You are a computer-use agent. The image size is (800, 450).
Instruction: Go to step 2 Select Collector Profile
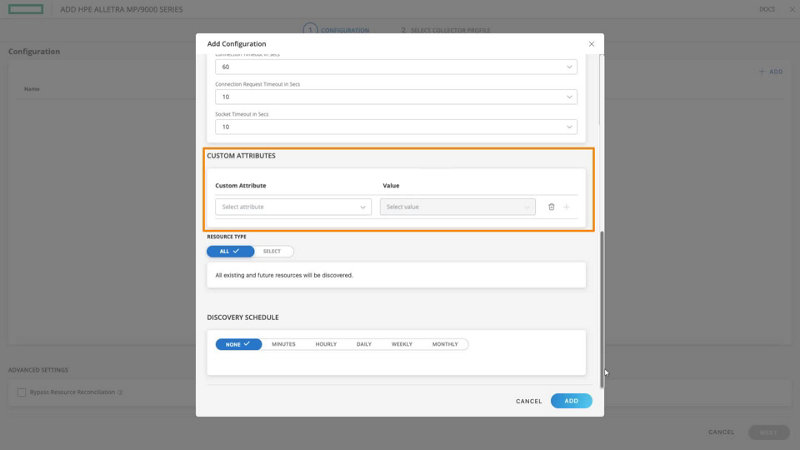click(x=445, y=30)
